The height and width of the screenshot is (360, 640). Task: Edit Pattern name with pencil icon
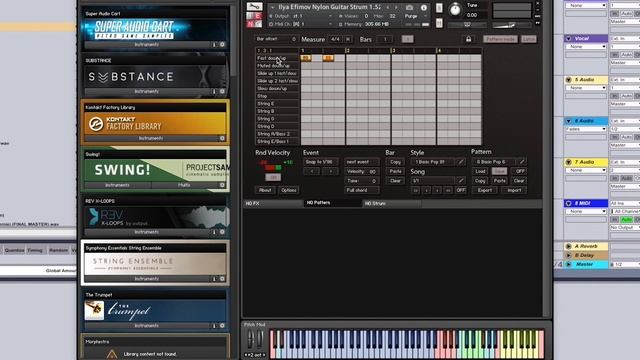(522, 162)
